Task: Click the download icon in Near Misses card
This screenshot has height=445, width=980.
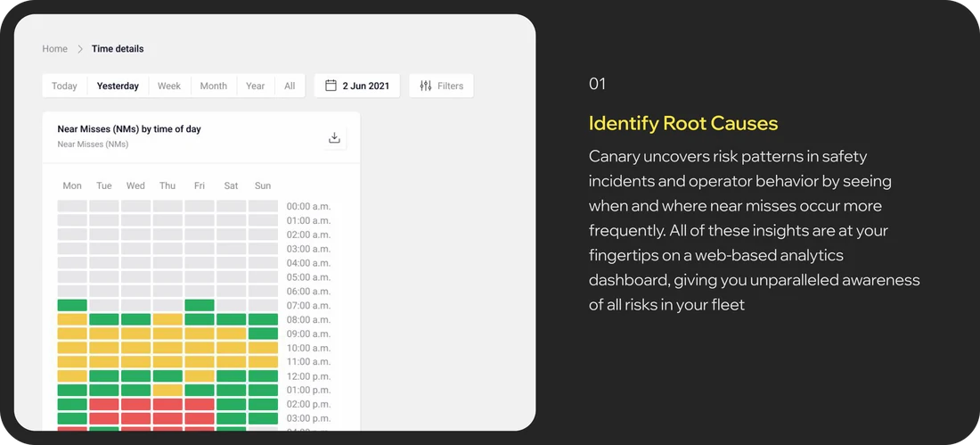Action: click(334, 137)
